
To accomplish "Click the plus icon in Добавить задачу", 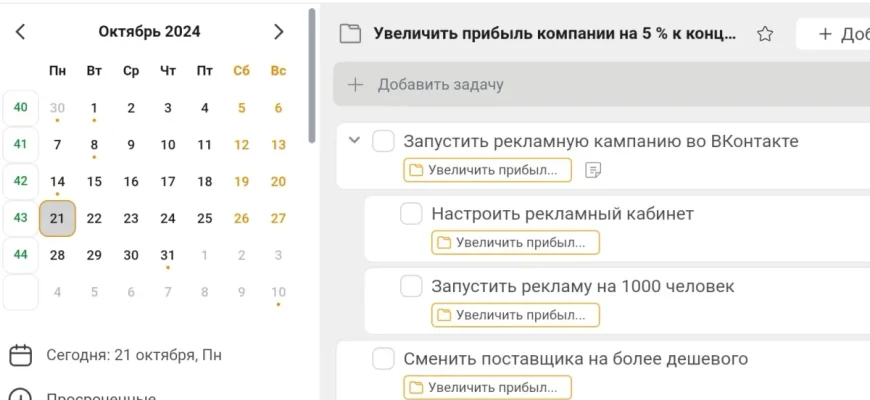I will (x=354, y=85).
